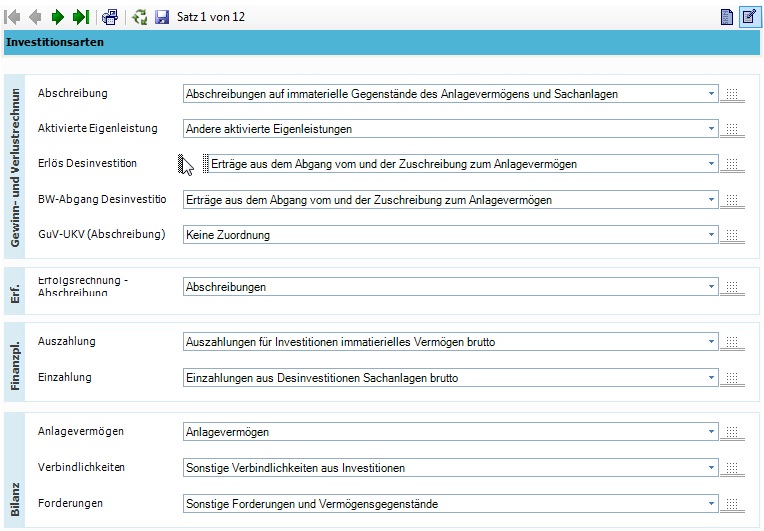Open grid icon beside Erlös Desinvestition field
Screen dimensions: 764x531
click(732, 164)
